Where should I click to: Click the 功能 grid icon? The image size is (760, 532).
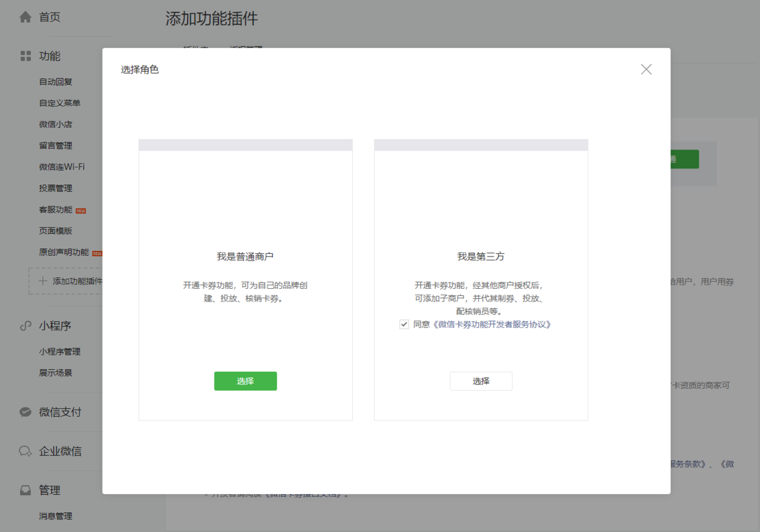(25, 56)
